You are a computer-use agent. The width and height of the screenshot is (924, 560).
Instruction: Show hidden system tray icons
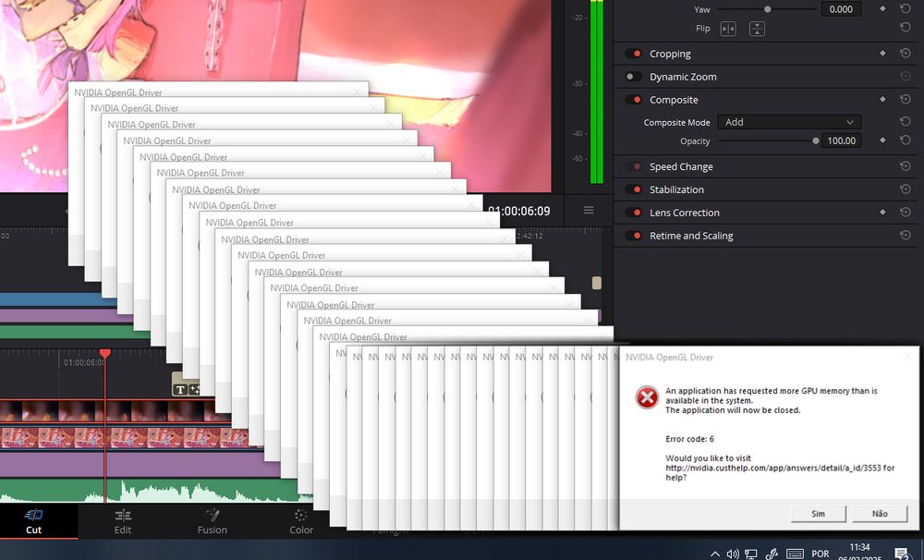click(x=715, y=554)
